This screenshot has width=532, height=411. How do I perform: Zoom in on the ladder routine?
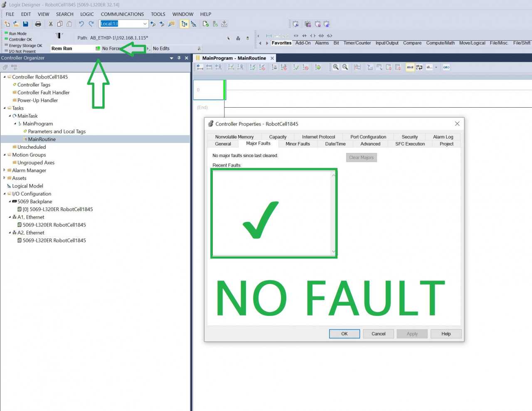point(336,67)
